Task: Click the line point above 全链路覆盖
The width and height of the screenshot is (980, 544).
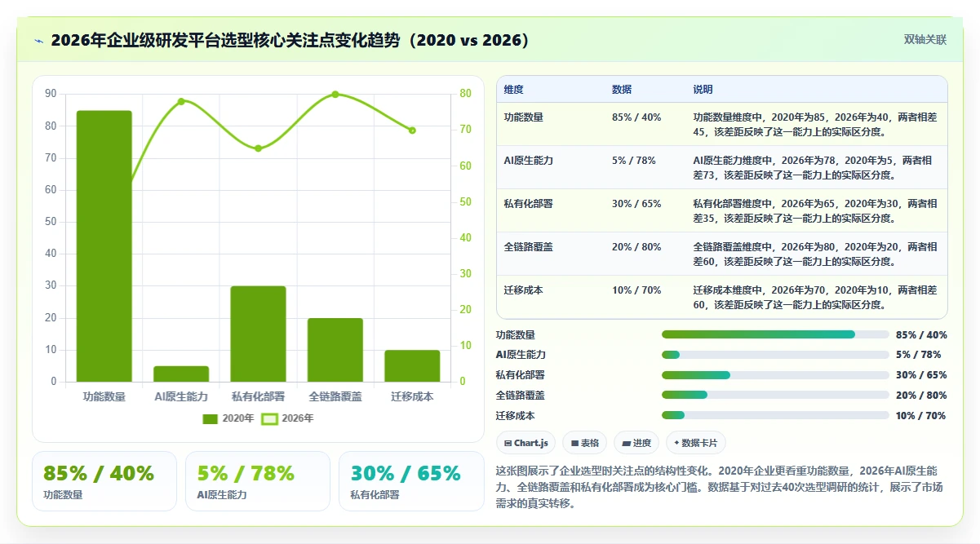Action: [335, 94]
